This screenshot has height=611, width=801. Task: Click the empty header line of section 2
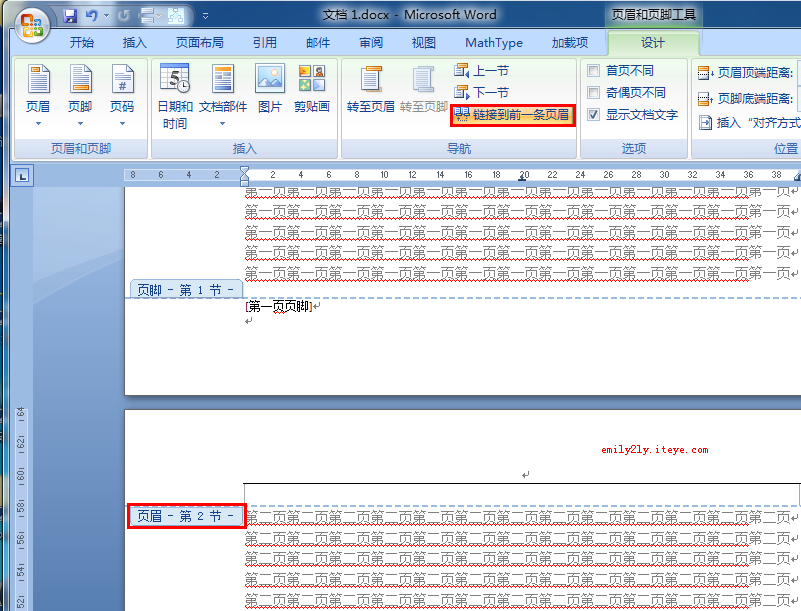[525, 475]
